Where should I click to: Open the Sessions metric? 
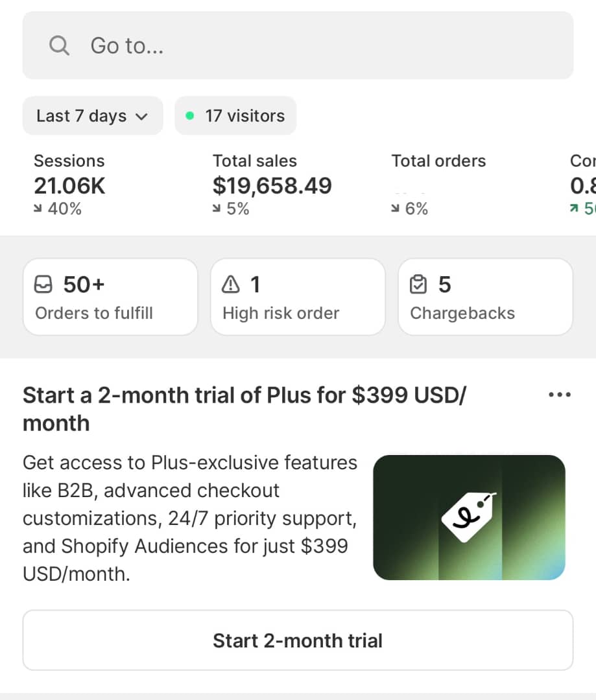click(69, 185)
